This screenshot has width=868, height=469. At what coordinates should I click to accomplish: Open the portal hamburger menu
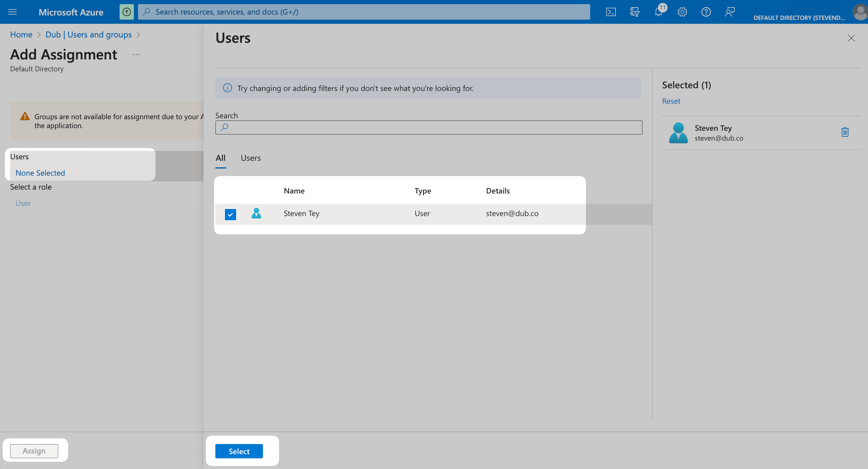pos(12,12)
